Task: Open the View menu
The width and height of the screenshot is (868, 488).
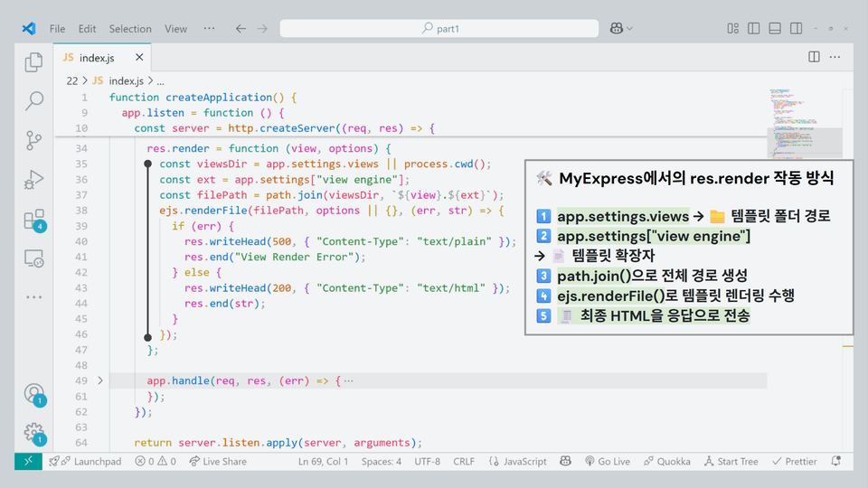Action: (x=175, y=29)
